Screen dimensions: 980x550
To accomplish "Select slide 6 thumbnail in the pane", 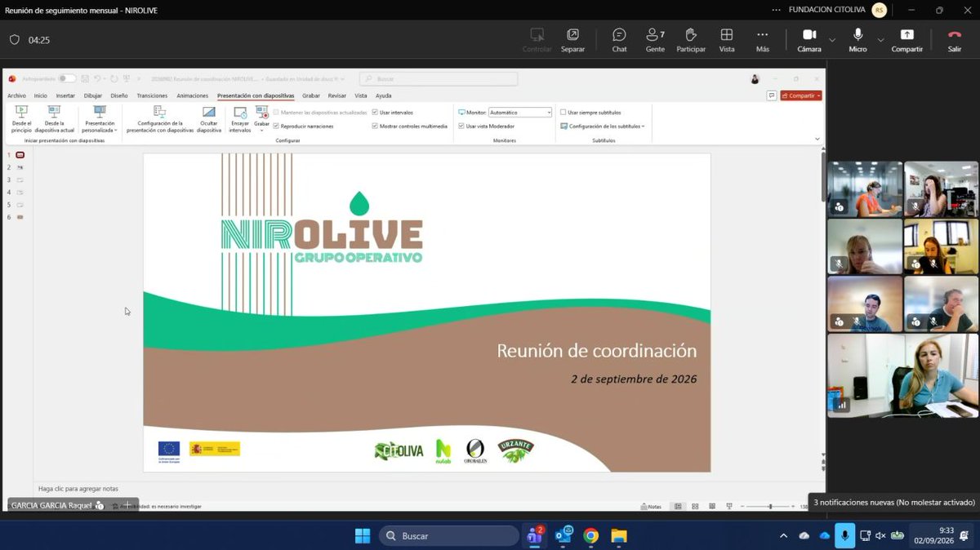I will 20,217.
